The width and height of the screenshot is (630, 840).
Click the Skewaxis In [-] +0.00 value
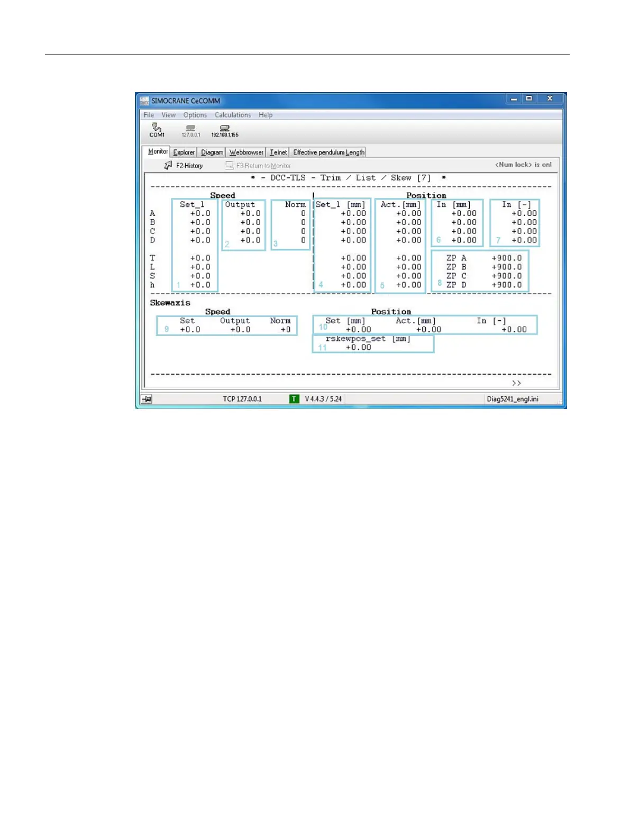click(x=514, y=330)
